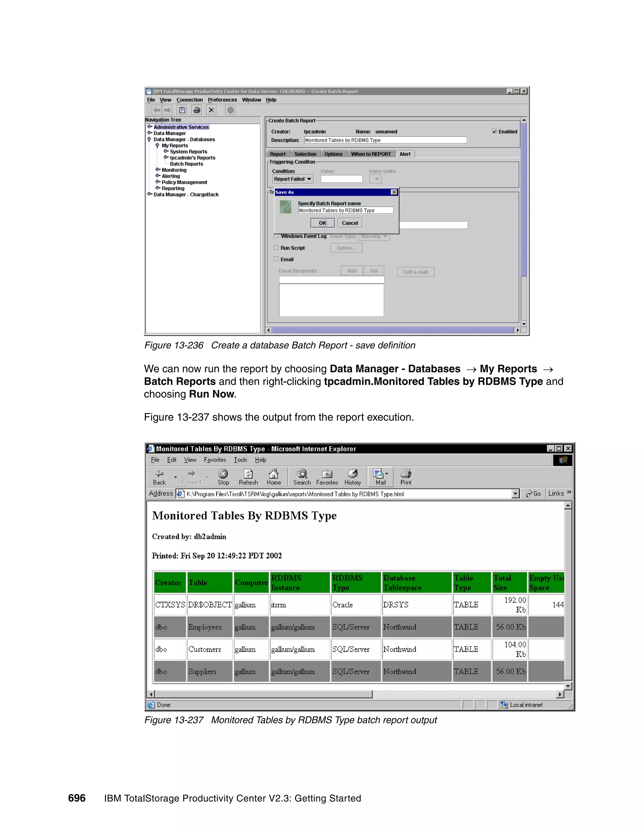Click the Windows logo throbber in Internet Explorer
The image size is (644, 833).
click(x=563, y=460)
